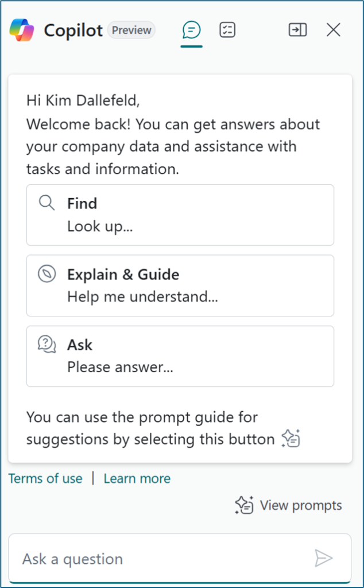The height and width of the screenshot is (588, 364).
Task: Open the Terms of use link
Action: [45, 478]
